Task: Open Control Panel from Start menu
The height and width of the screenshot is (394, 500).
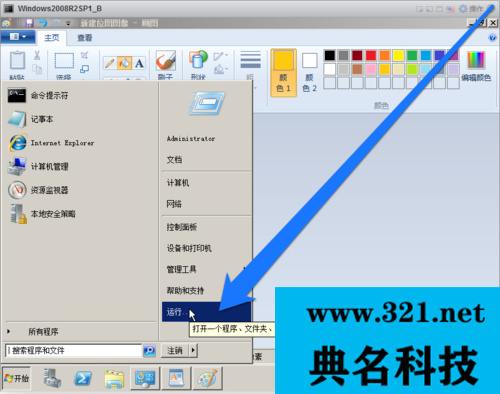Action: (x=182, y=227)
